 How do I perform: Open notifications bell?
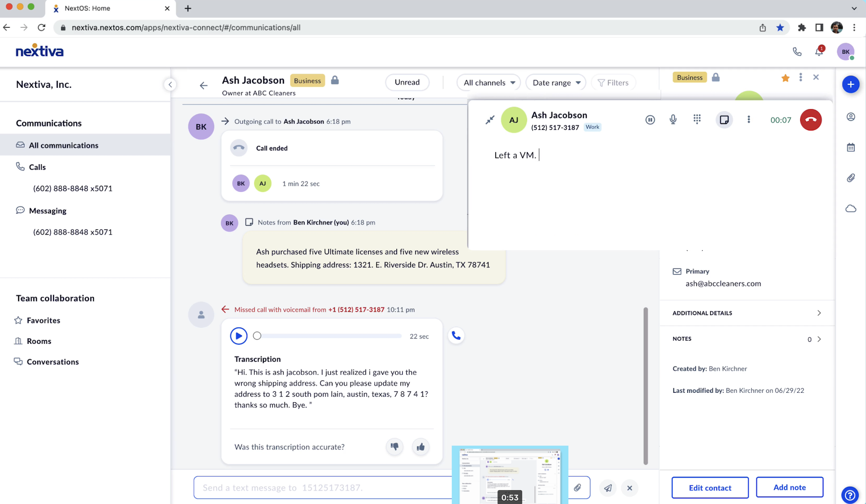(819, 52)
